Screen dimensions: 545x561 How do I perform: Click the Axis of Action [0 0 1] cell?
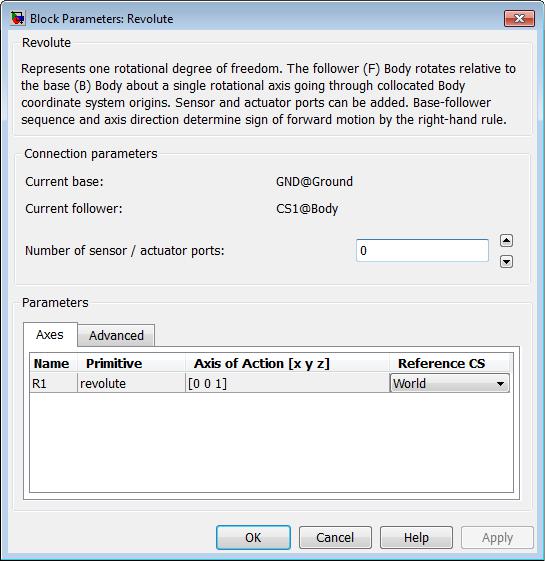287,384
